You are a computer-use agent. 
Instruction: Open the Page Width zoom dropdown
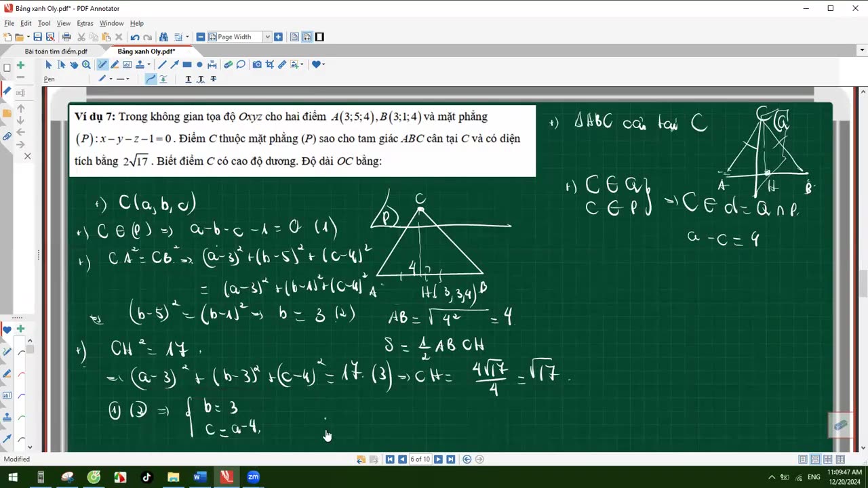coord(267,37)
